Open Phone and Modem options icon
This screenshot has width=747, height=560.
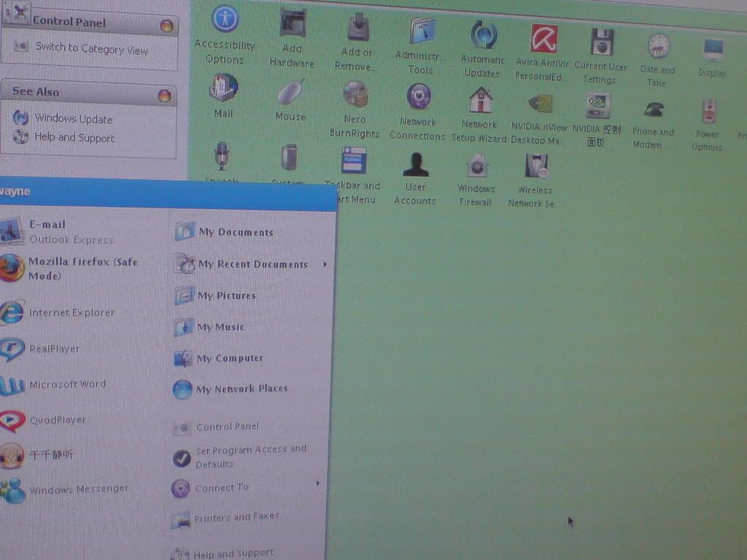(652, 110)
